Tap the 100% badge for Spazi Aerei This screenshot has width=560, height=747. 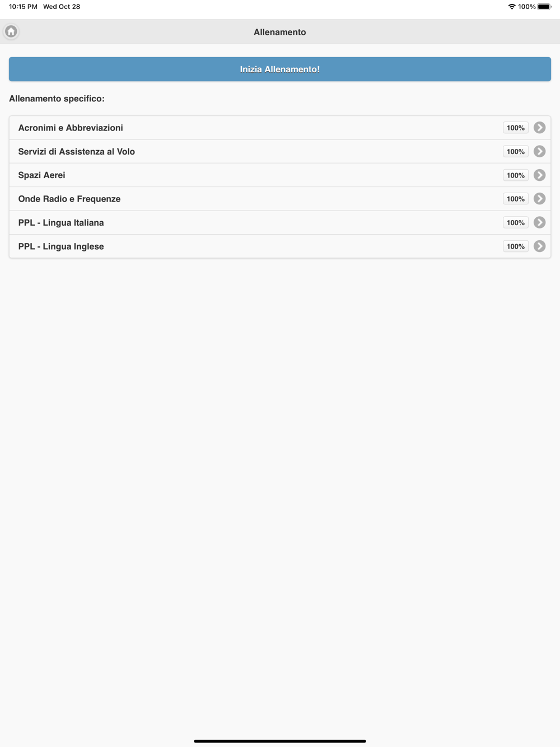coord(516,175)
